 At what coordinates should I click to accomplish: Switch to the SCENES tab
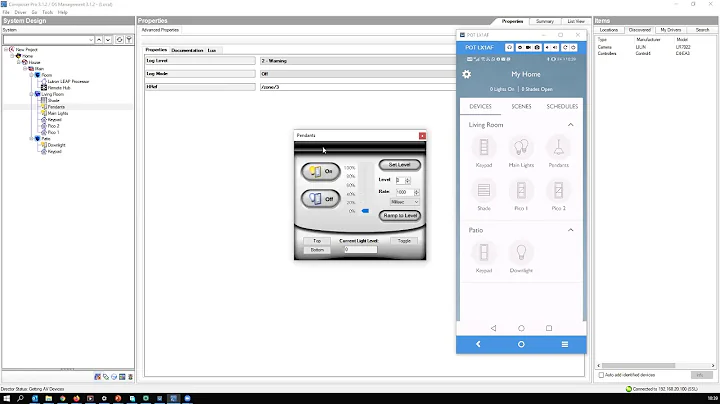[x=521, y=107]
